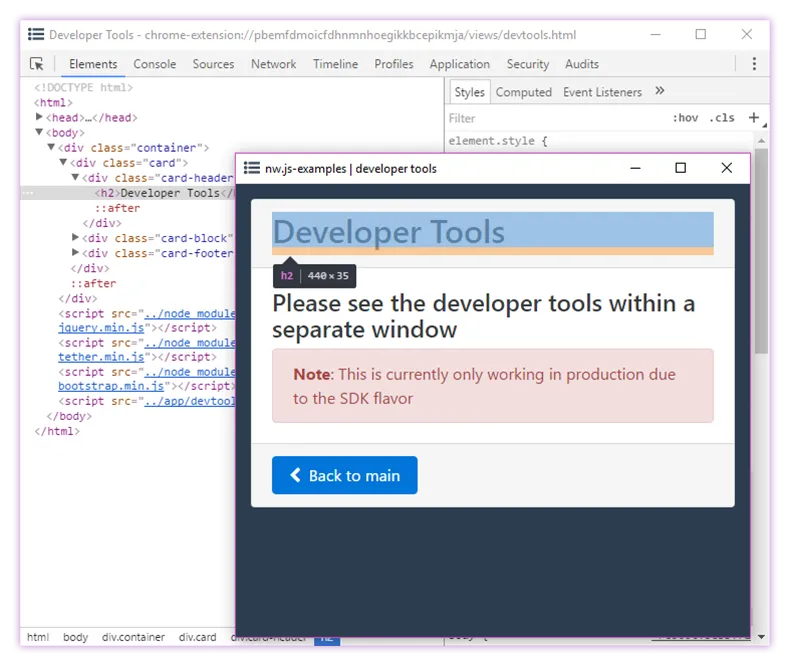790x666 pixels.
Task: Click the Back to main button
Action: point(344,476)
